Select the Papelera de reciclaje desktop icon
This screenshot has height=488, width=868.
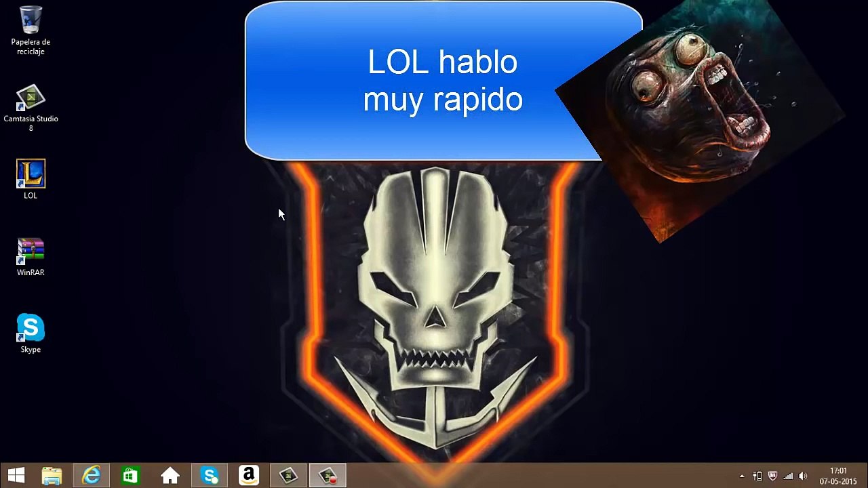click(x=31, y=30)
